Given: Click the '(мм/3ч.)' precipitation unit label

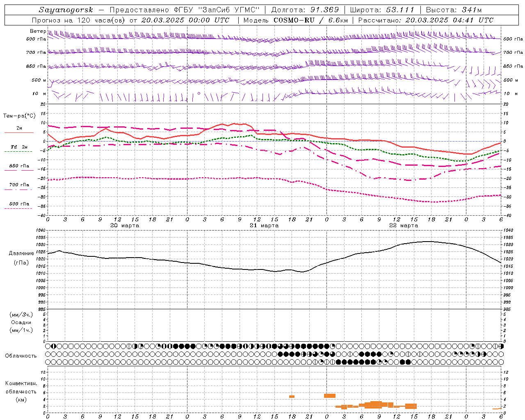Looking at the screenshot, I should click(x=21, y=315).
